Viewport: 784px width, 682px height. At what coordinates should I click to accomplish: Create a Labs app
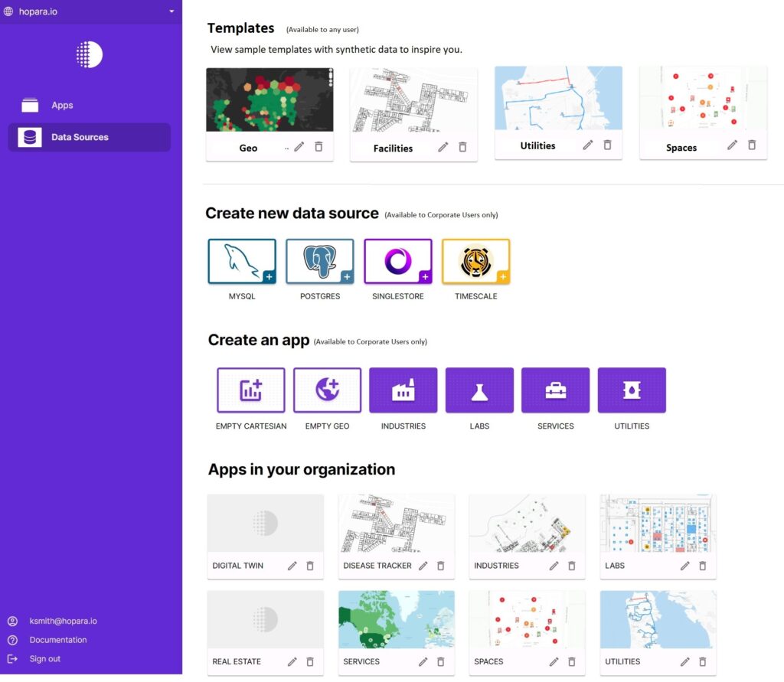click(x=479, y=390)
